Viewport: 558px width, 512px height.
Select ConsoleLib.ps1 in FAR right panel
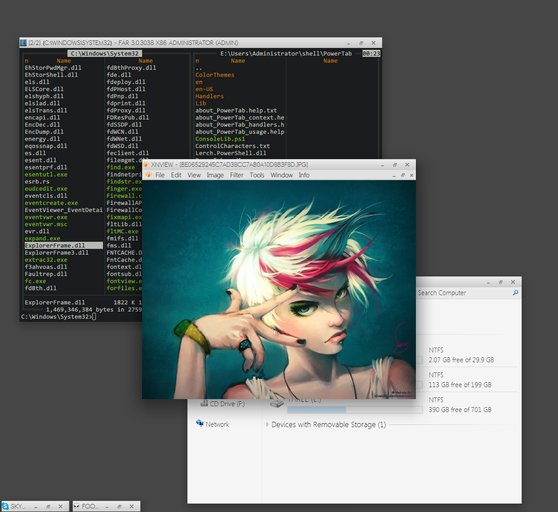click(220, 139)
